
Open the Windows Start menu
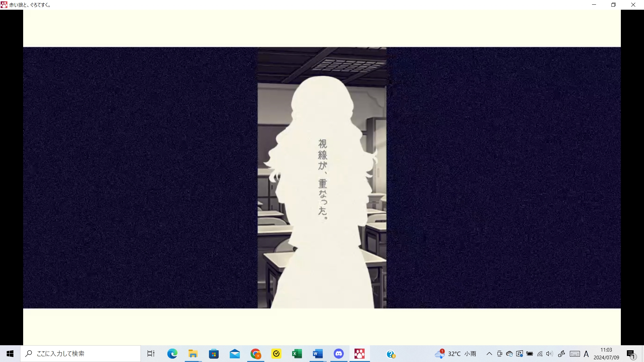click(10, 354)
